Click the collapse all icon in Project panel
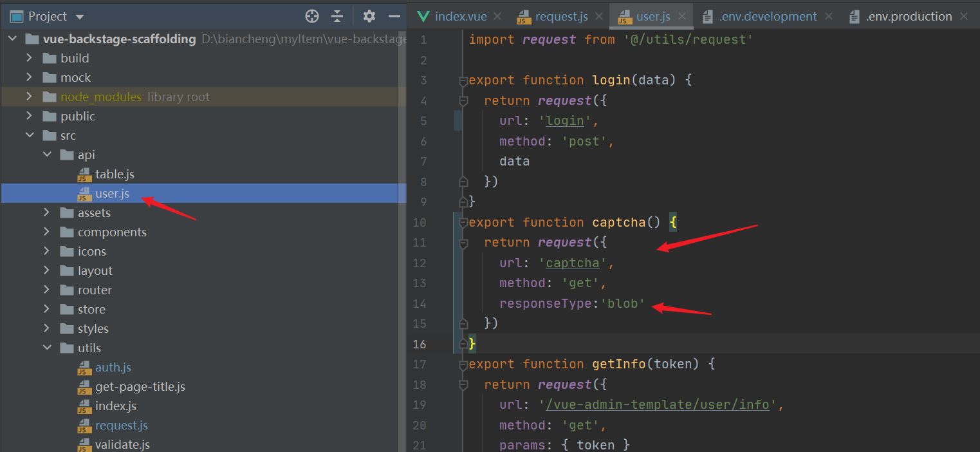980x452 pixels. click(337, 16)
